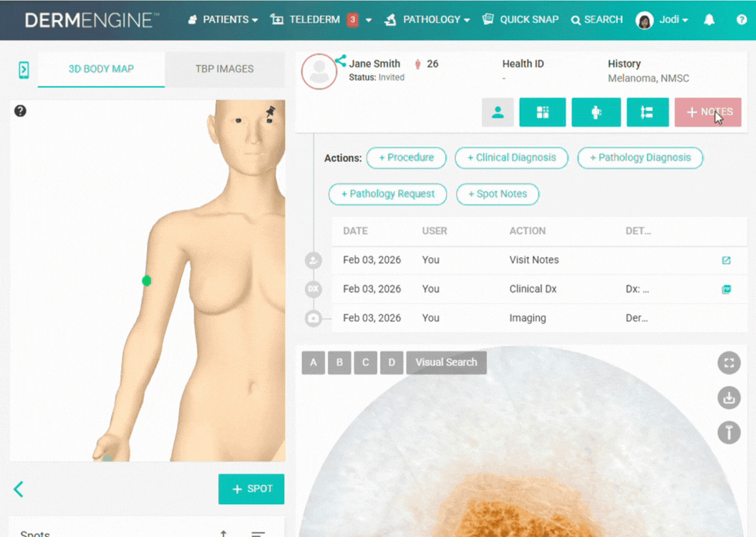
Task: Open Quick Snap from the navbar
Action: point(520,20)
